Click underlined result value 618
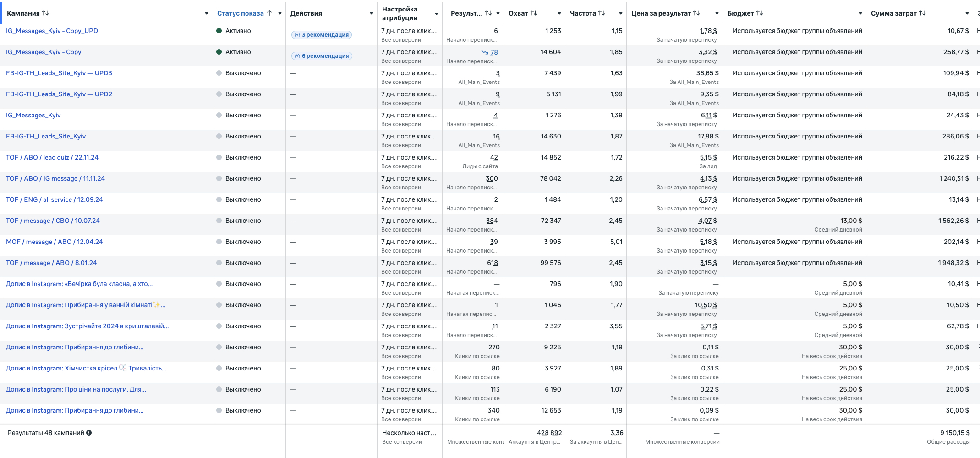Viewport: 980px width, 458px height. (x=492, y=263)
